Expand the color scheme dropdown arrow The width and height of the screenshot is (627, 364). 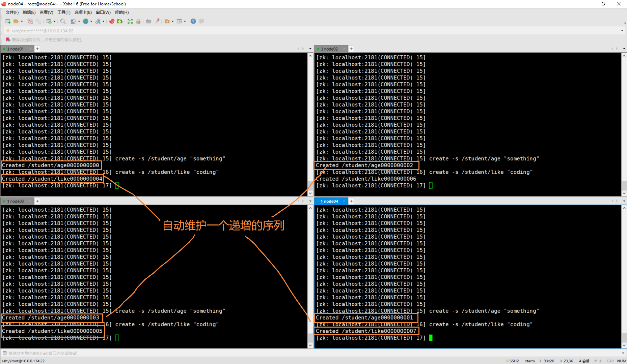click(79, 21)
